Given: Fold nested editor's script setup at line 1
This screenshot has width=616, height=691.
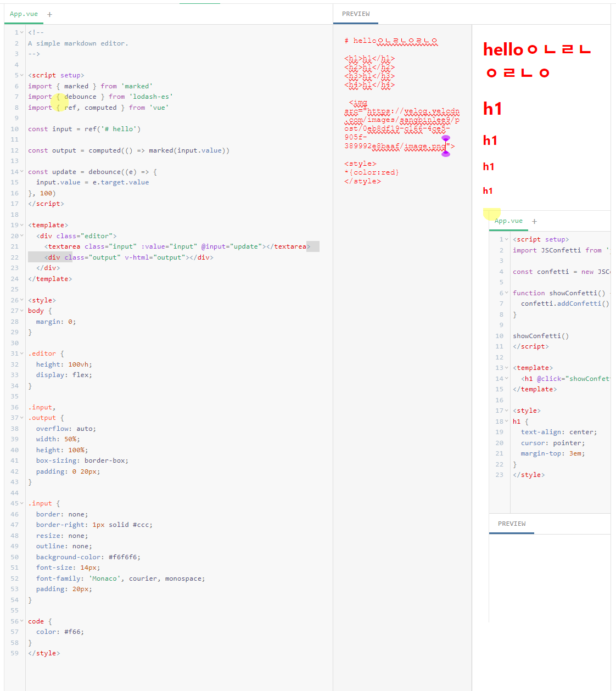Looking at the screenshot, I should coord(507,239).
